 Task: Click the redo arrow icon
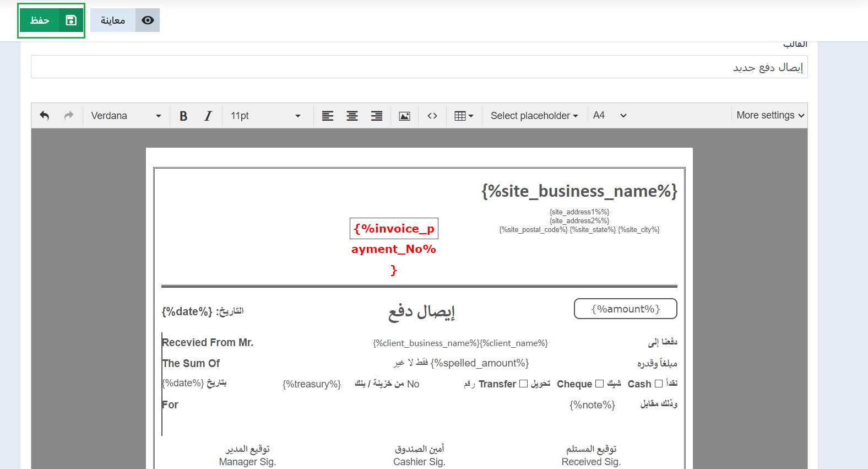pyautogui.click(x=69, y=116)
